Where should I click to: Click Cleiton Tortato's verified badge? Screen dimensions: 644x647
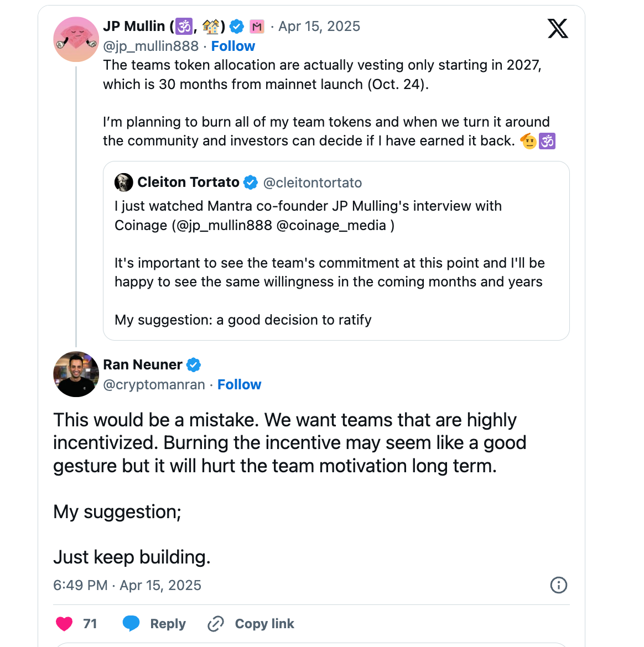click(251, 182)
